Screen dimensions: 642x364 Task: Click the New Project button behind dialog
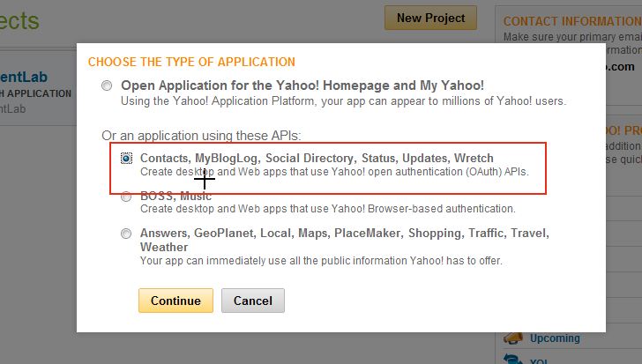tap(430, 18)
